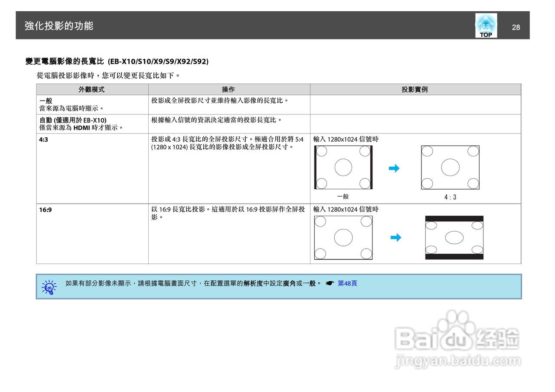The image size is (555, 392).
Task: Click the blue arrow in the 16:9 example
Action: pos(395,237)
